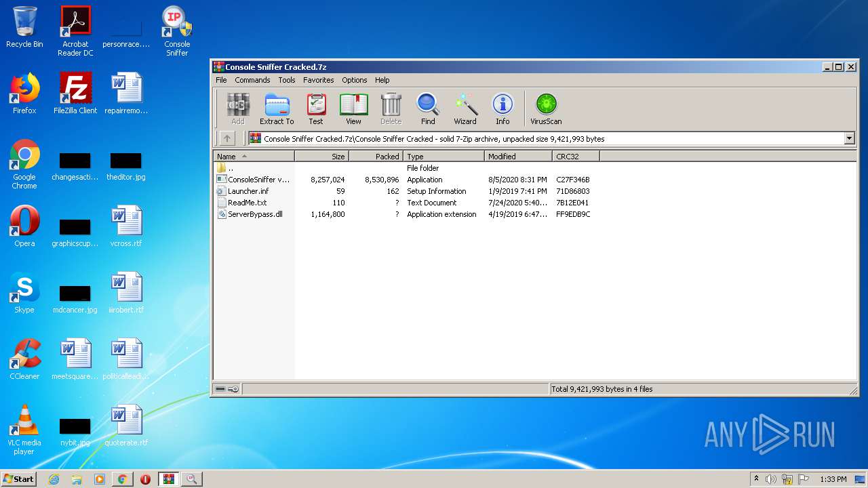Screen dimensions: 868x488
Task: Select the Firefox desktop shortcut
Action: point(24,94)
